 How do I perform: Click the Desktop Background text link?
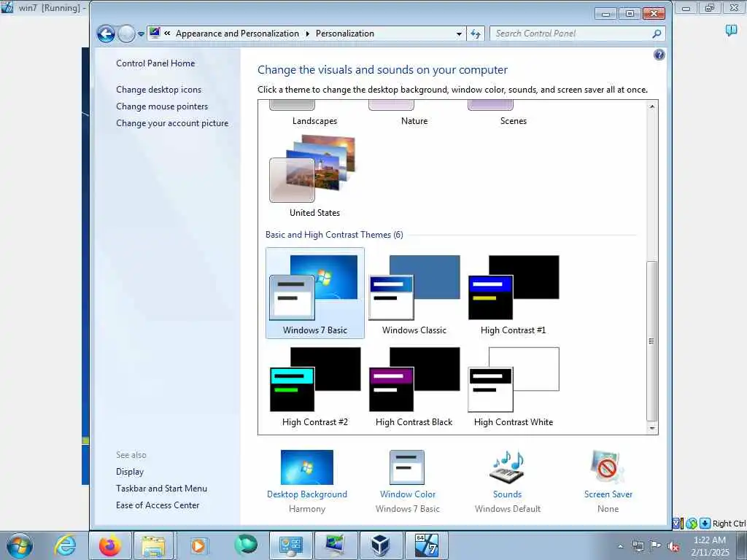point(307,494)
